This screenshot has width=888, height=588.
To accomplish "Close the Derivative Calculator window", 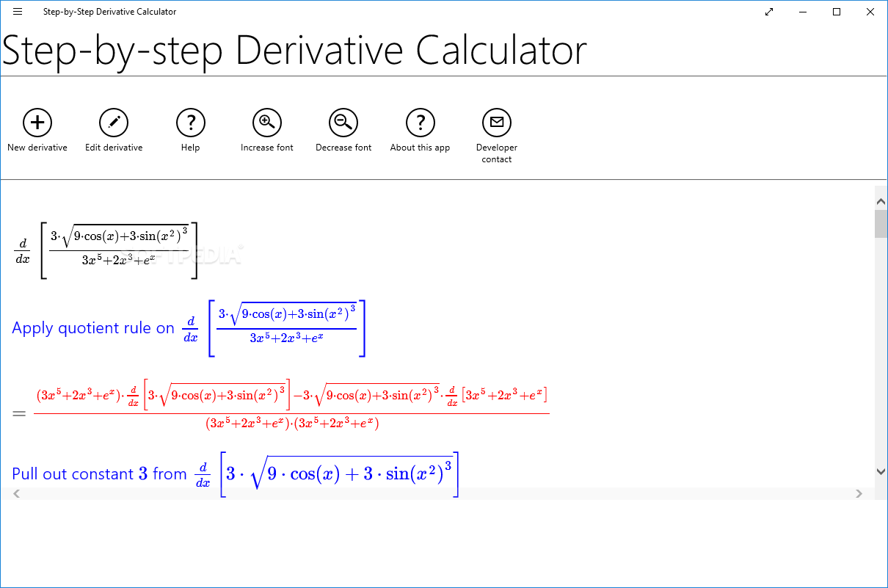I will pos(870,12).
